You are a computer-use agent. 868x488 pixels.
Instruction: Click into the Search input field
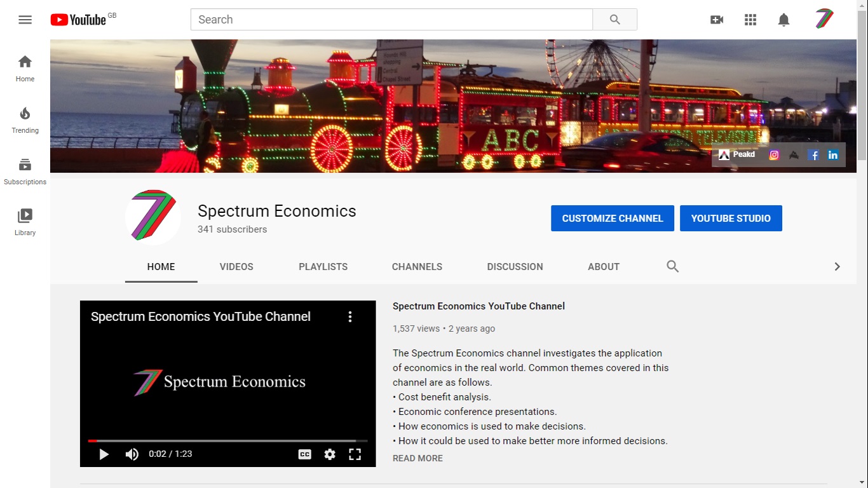click(x=391, y=20)
